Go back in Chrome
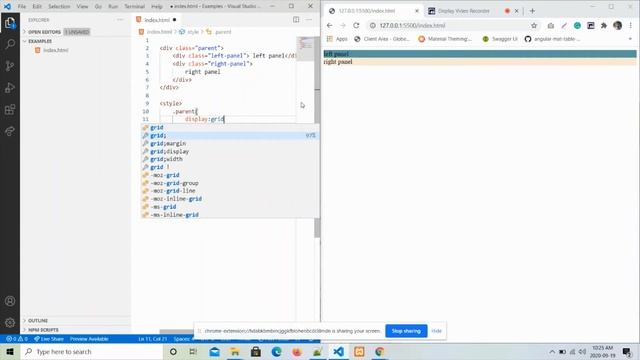The width and height of the screenshot is (640, 360). click(x=329, y=25)
